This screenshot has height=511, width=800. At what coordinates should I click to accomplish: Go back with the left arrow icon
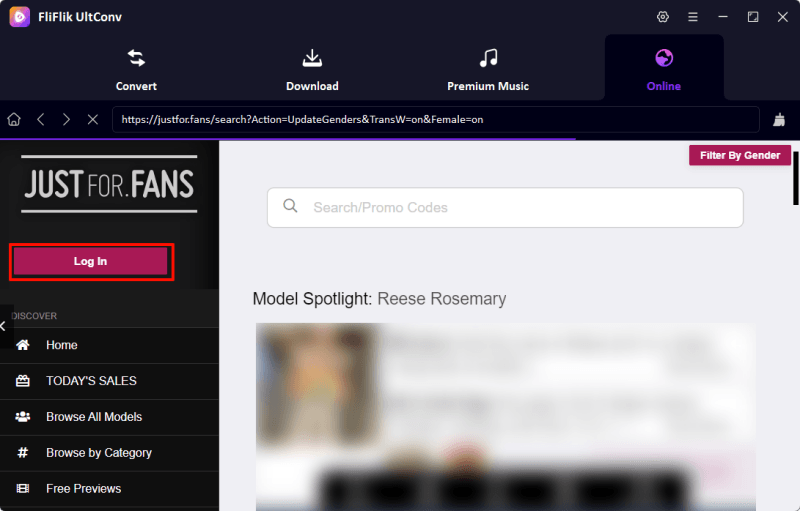click(41, 119)
